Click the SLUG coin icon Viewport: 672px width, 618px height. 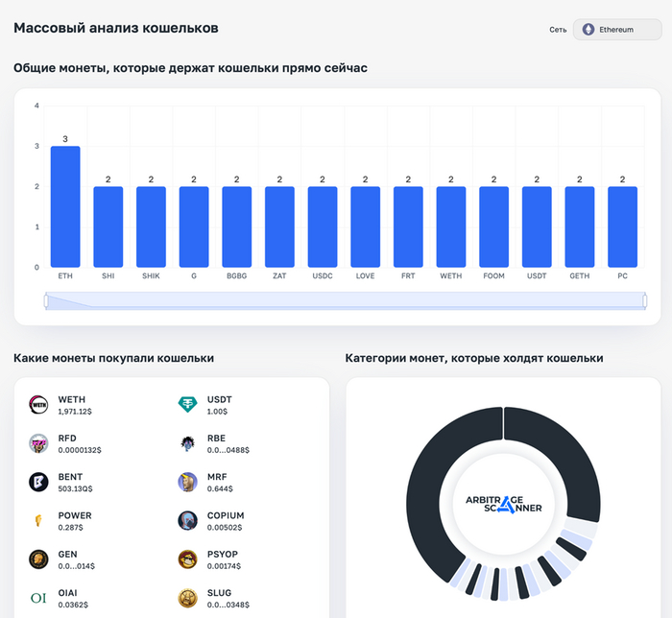[187, 598]
